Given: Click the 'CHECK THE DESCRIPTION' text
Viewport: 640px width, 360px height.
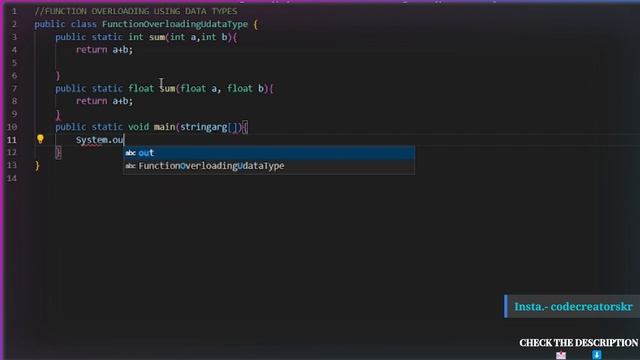Looking at the screenshot, I should [x=579, y=343].
